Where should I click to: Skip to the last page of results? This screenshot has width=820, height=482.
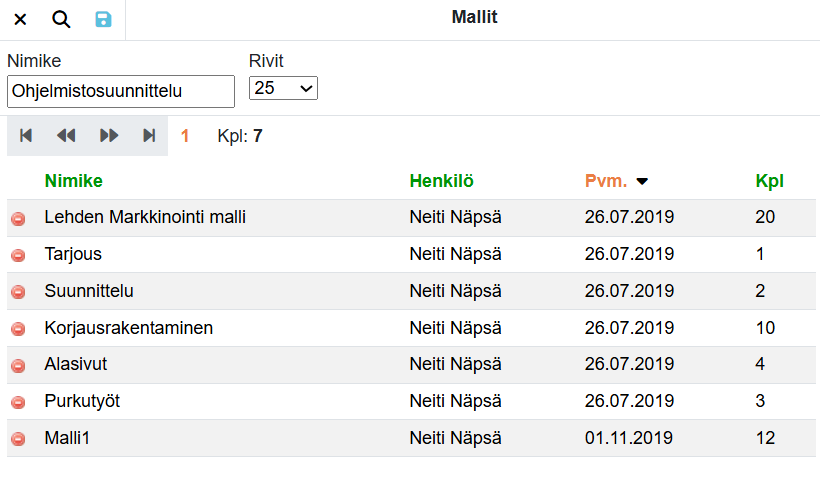149,136
